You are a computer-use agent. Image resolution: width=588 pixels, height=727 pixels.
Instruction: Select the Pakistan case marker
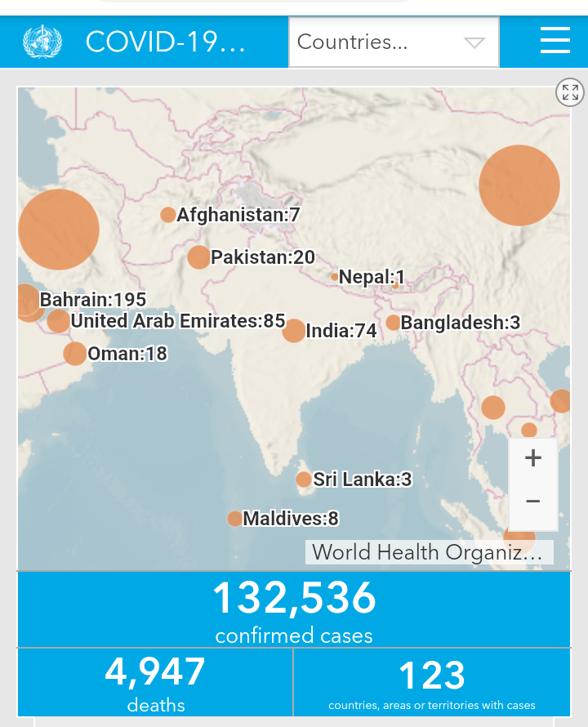tap(199, 257)
